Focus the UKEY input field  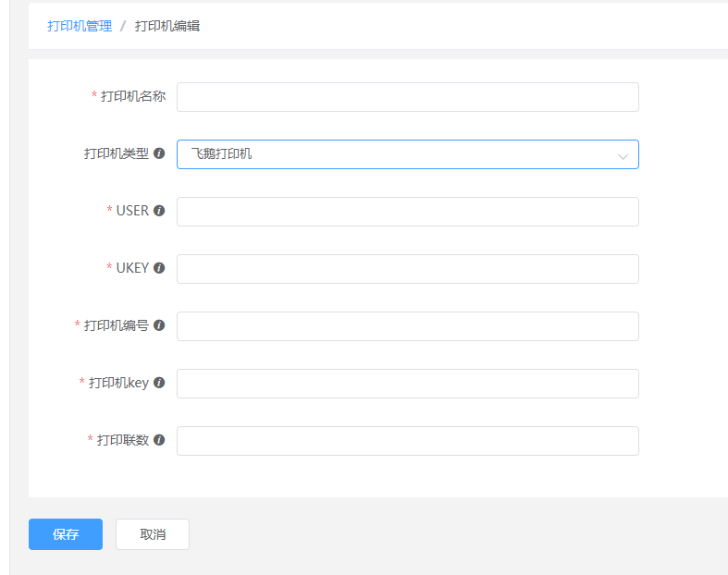pyautogui.click(x=408, y=269)
